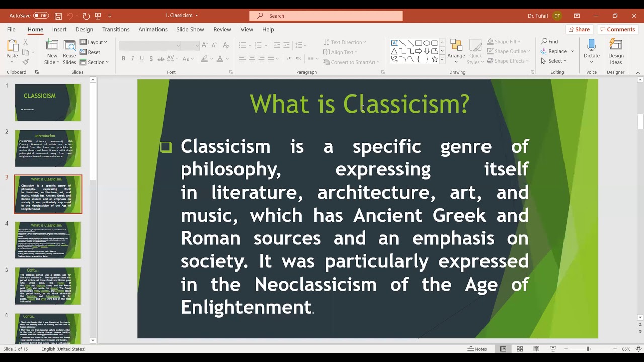
Task: Switch to Reading View icon
Action: (536, 349)
